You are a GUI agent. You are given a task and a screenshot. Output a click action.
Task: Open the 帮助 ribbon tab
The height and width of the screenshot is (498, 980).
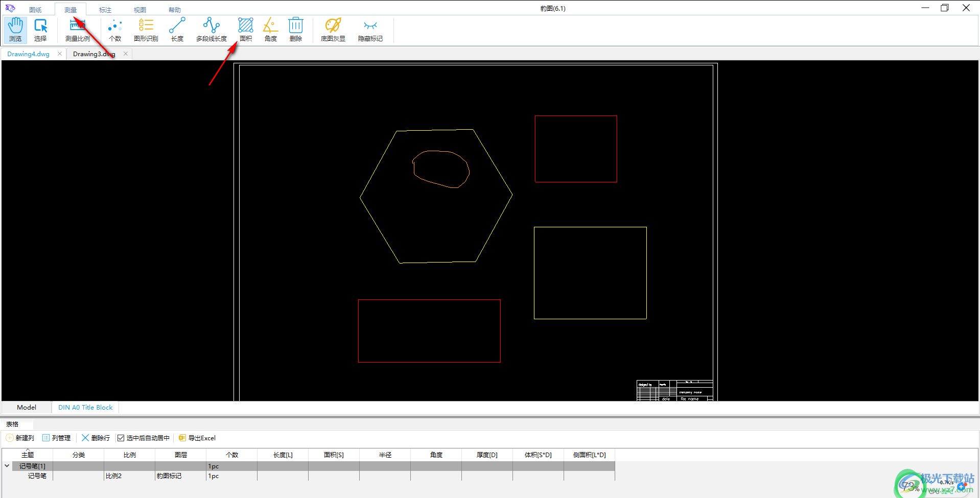[175, 10]
